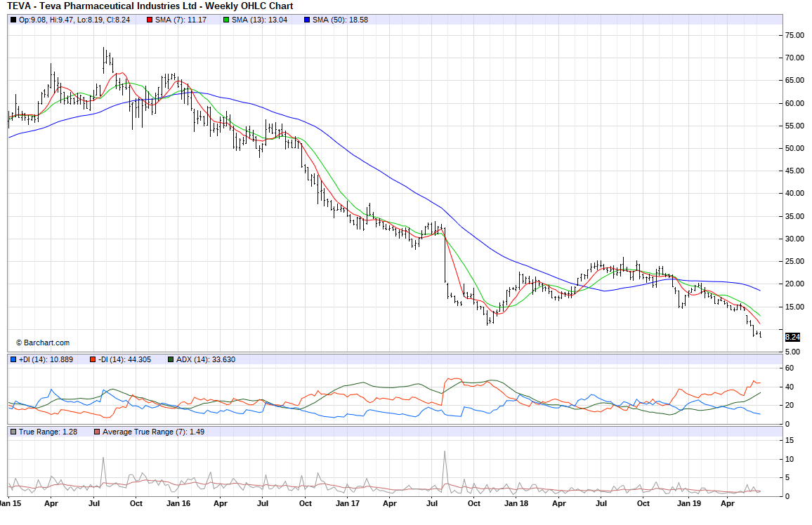Click the Jan 18 date axis label
812x525 pixels.
tap(516, 503)
